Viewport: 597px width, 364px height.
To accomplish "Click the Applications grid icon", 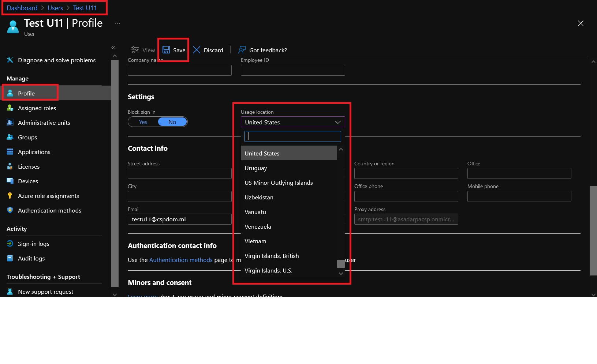I will (x=10, y=152).
